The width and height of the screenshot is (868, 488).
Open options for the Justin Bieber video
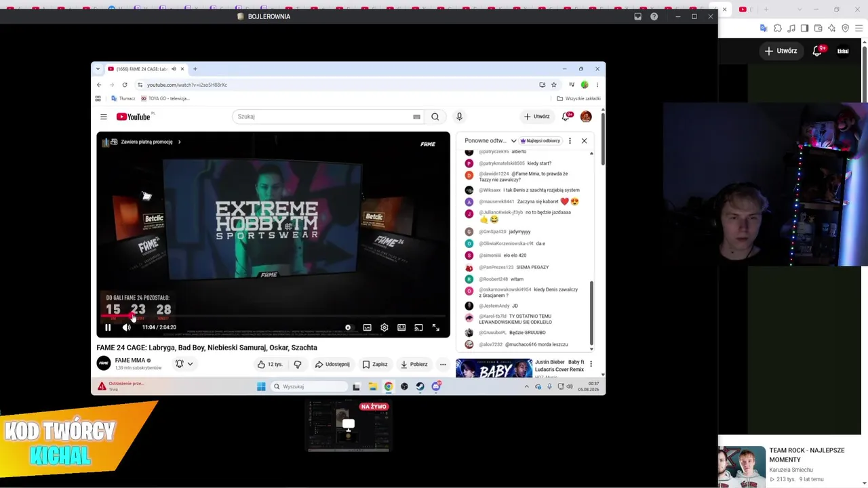coord(591,364)
